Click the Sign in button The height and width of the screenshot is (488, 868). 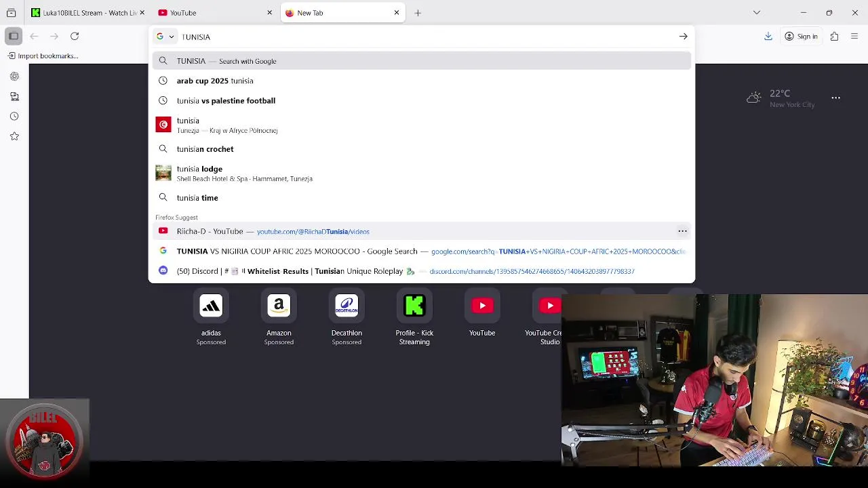pos(801,37)
